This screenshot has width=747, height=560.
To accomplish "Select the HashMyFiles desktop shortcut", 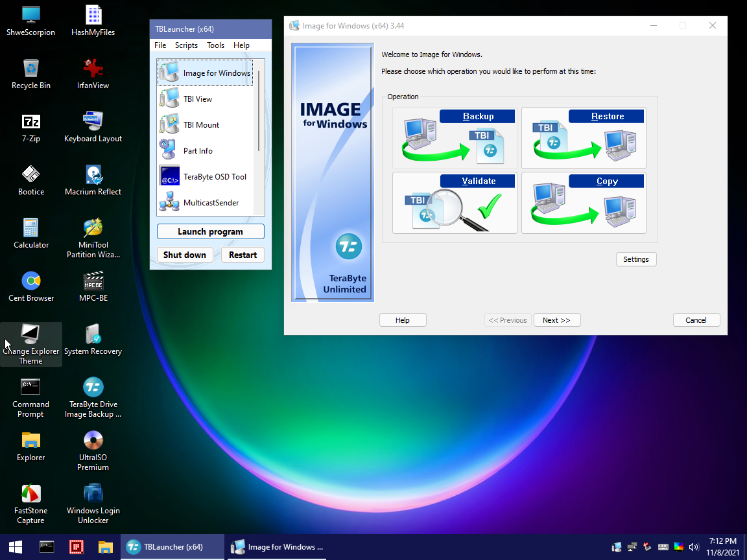I will (93, 21).
